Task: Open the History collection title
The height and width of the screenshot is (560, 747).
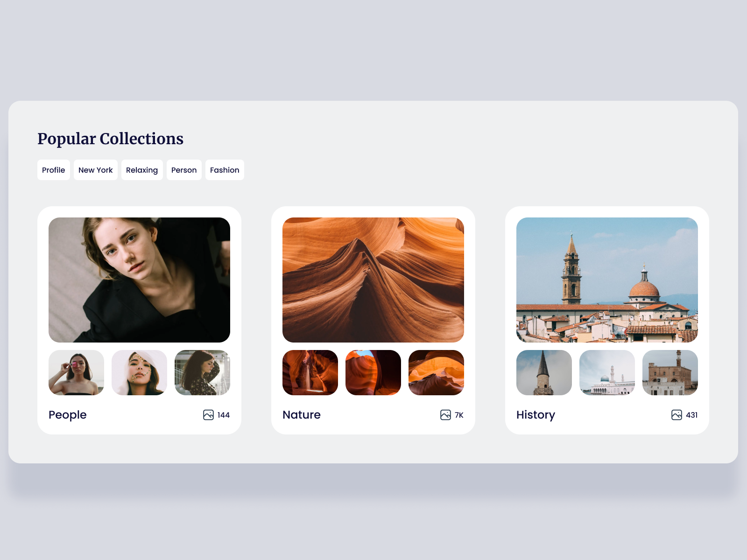Action: click(536, 415)
